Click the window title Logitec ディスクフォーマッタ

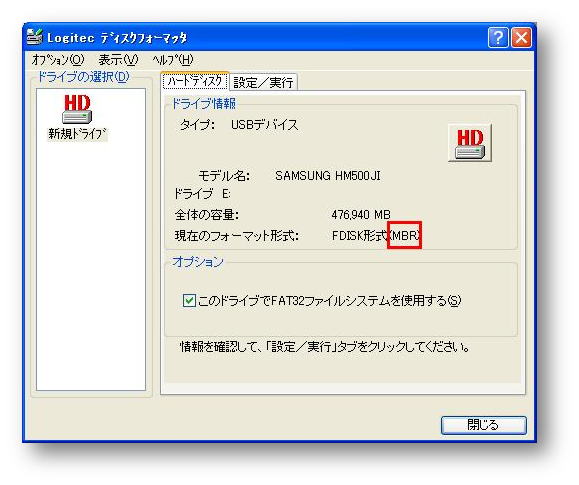coord(117,38)
